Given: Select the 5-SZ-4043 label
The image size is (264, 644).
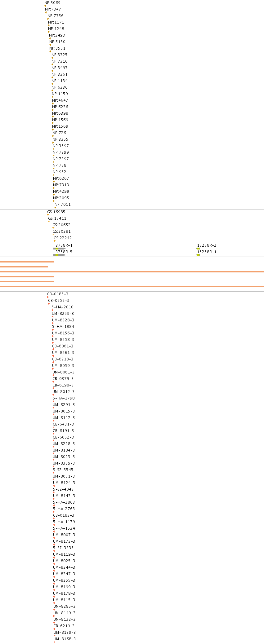Looking at the screenshot, I should [64, 489].
